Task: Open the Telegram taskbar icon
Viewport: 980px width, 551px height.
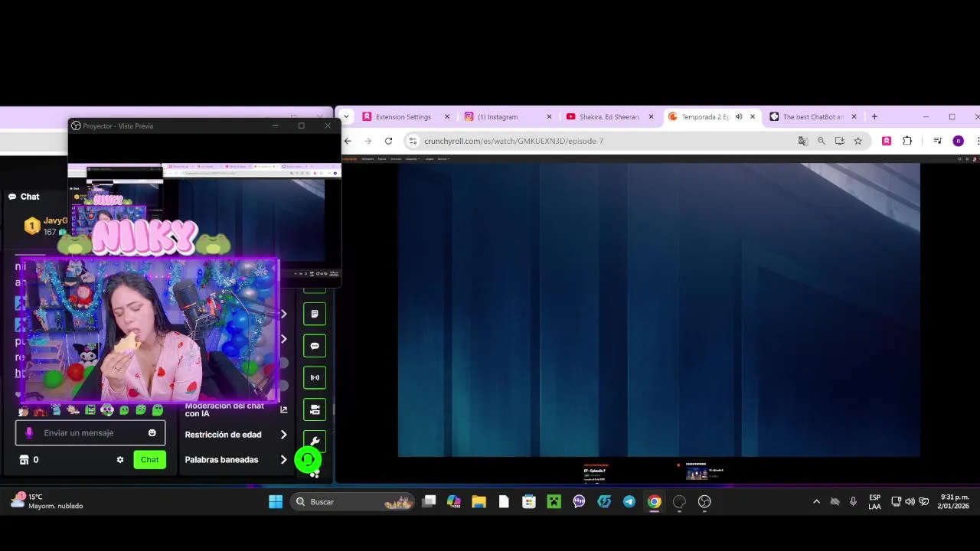Action: (x=629, y=502)
